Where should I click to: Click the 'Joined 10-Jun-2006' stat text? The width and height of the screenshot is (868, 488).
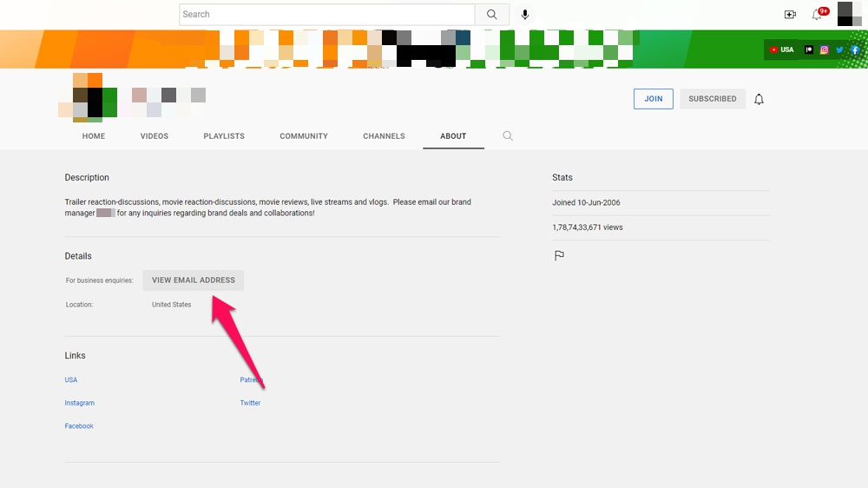(586, 202)
